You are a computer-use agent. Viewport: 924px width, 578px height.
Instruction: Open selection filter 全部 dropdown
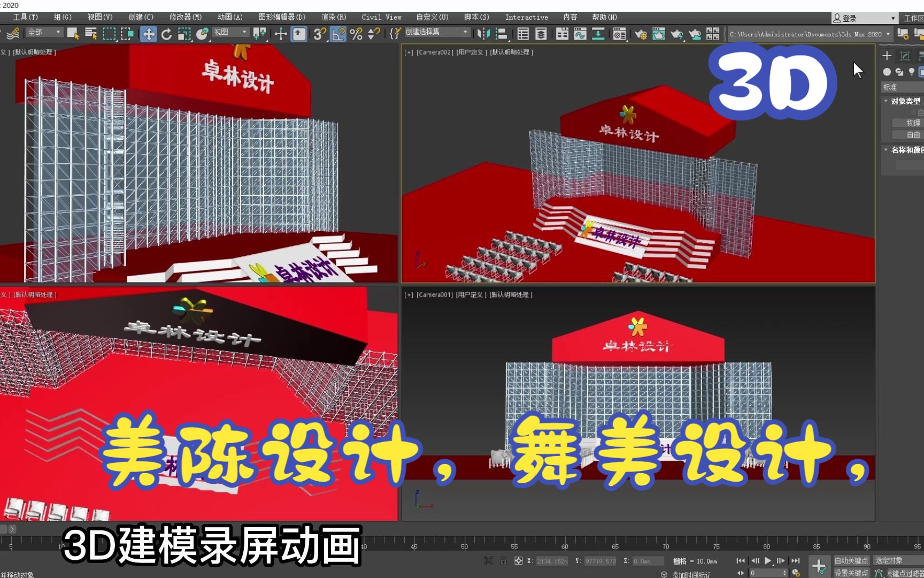click(x=44, y=33)
